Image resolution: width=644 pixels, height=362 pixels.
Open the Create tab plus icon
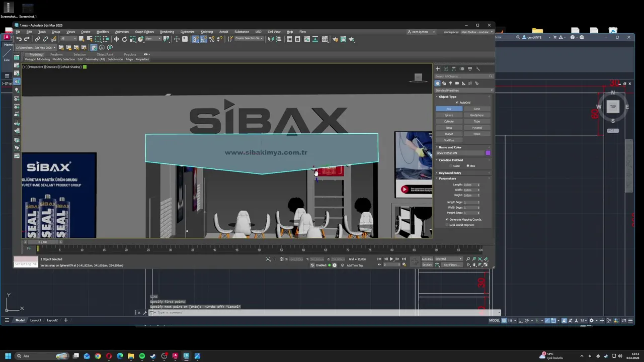pos(438,69)
